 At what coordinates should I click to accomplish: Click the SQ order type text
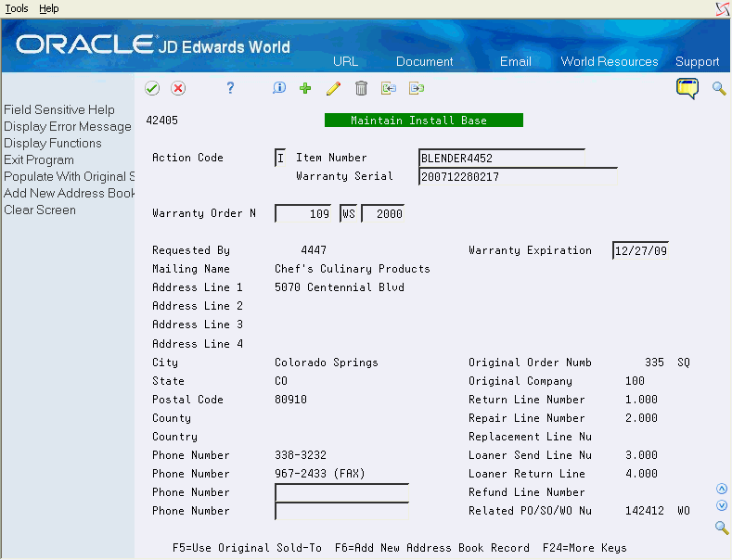(684, 363)
